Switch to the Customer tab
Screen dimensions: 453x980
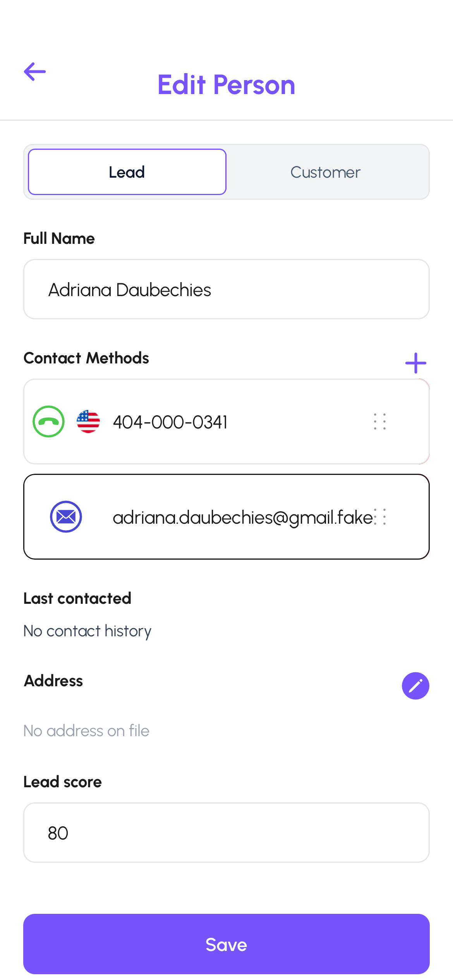(x=325, y=172)
